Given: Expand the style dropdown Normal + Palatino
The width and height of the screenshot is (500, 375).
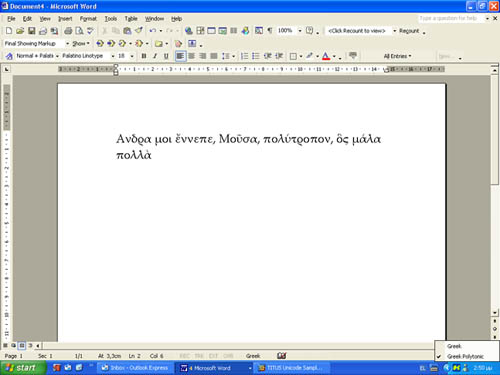Looking at the screenshot, I should click(x=57, y=56).
